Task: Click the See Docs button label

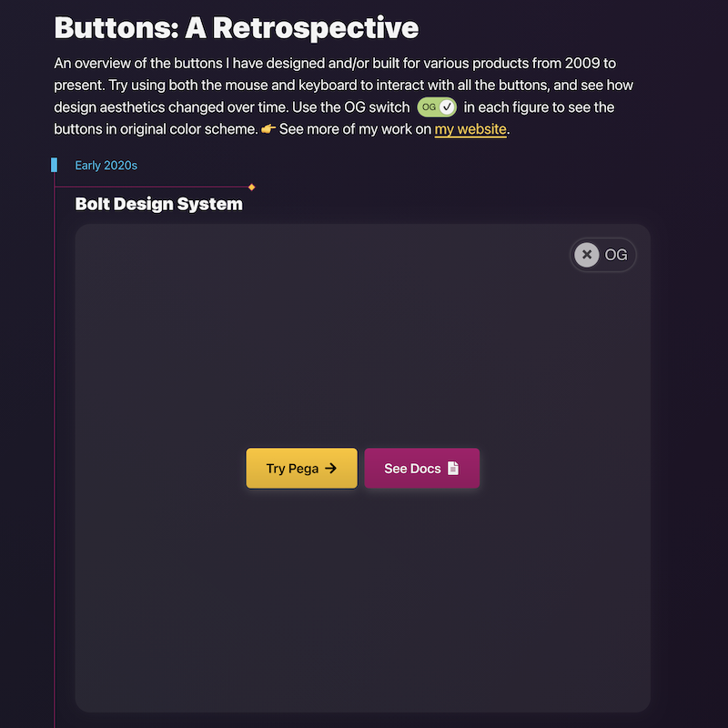Action: tap(412, 469)
